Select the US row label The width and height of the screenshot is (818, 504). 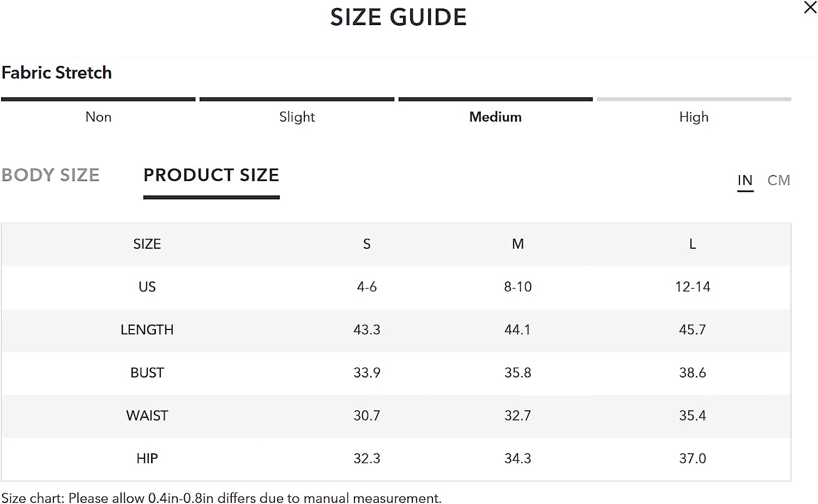[x=147, y=287]
